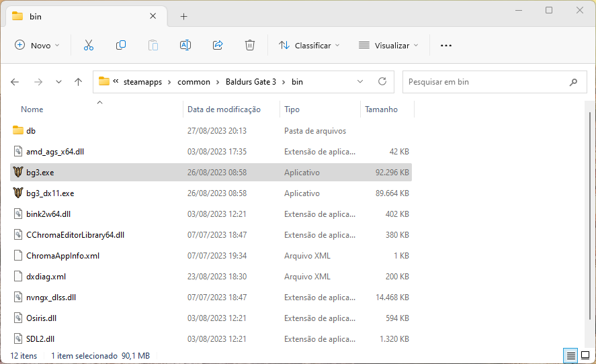Open the three-dot more options menu
This screenshot has height=364, width=596.
(446, 46)
